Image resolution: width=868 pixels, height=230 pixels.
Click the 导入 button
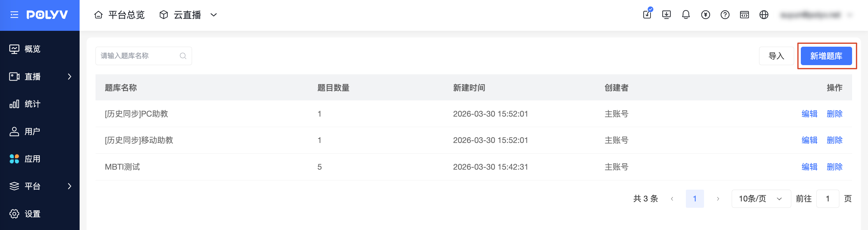point(776,56)
